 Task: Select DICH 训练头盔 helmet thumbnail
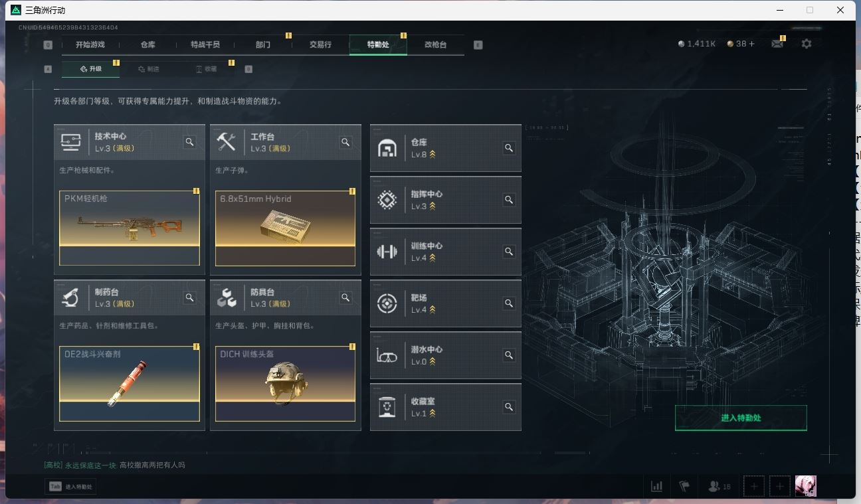click(x=285, y=383)
